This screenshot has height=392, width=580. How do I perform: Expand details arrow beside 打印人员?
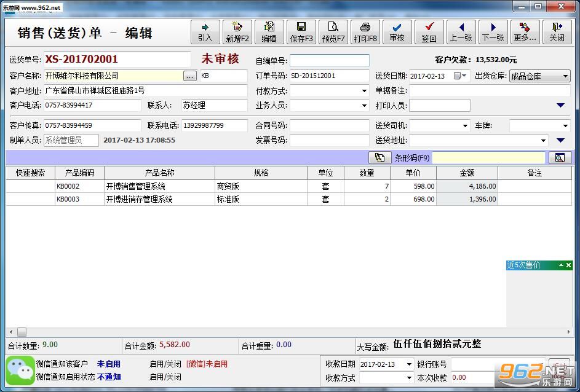point(560,105)
